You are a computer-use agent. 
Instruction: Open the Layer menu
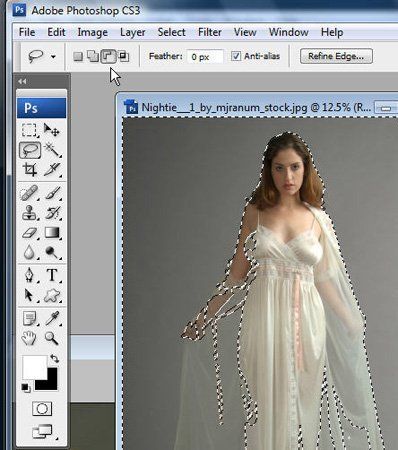pyautogui.click(x=132, y=32)
